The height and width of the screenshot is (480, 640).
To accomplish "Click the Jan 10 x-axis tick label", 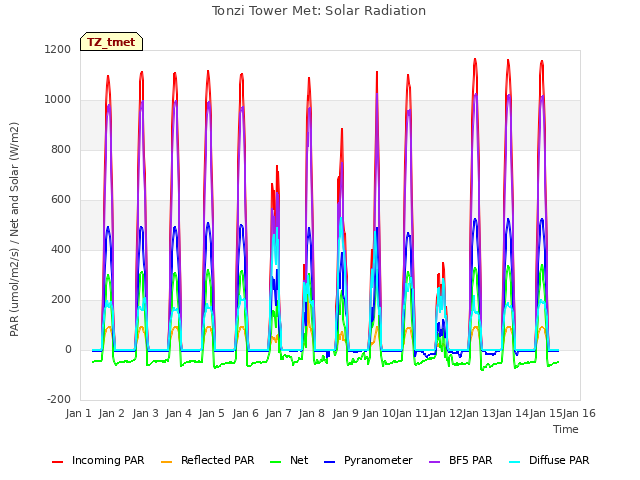I will [379, 413].
